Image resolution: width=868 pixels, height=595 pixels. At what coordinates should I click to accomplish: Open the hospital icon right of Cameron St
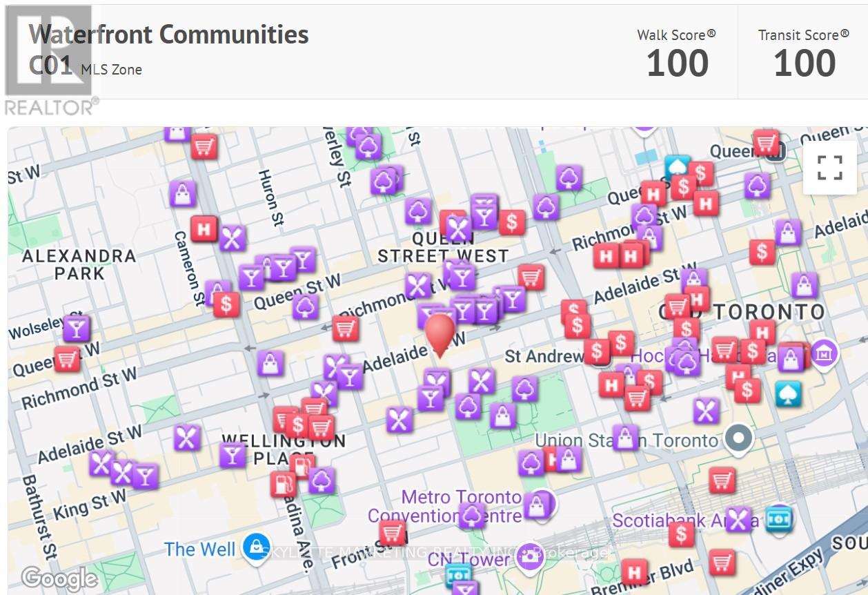coord(204,228)
